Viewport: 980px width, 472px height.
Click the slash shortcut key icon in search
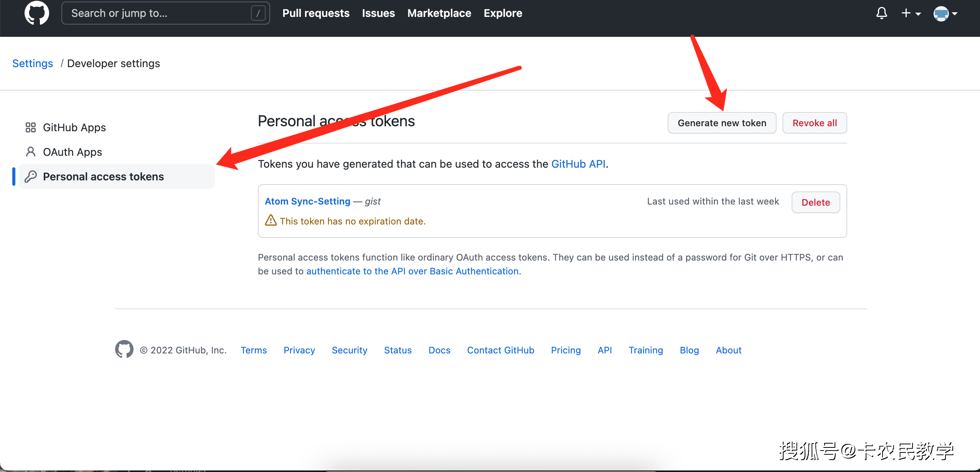tap(258, 13)
